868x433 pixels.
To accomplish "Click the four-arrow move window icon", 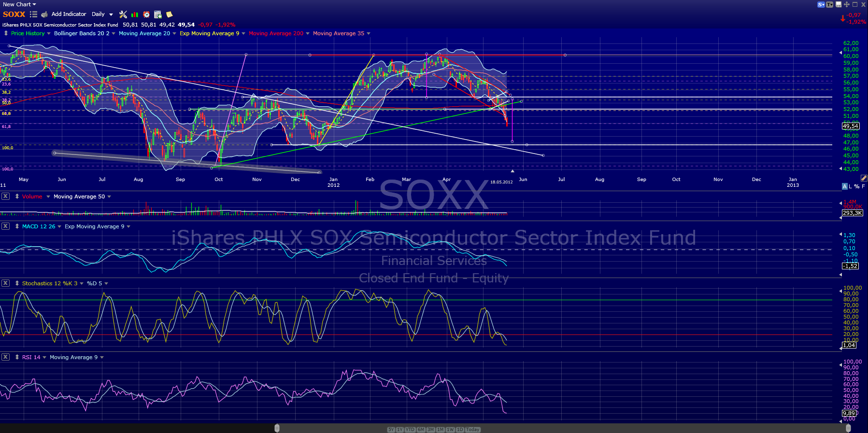I will coord(847,4).
